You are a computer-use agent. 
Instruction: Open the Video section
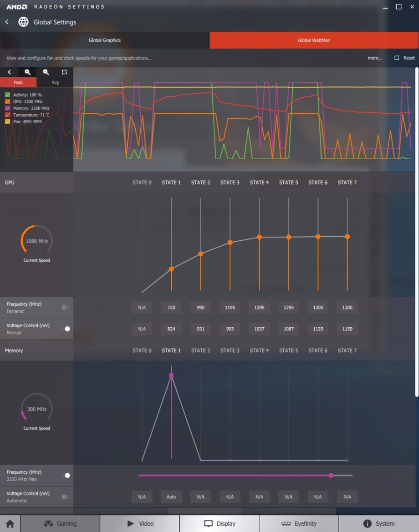(x=140, y=523)
